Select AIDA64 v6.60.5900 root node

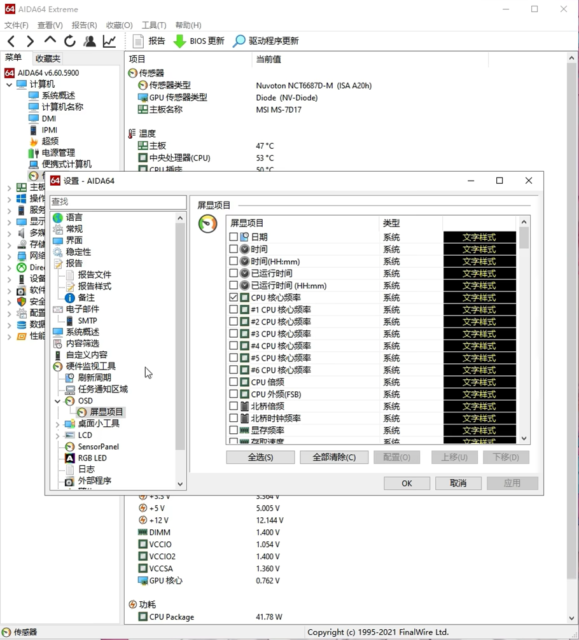coord(48,73)
